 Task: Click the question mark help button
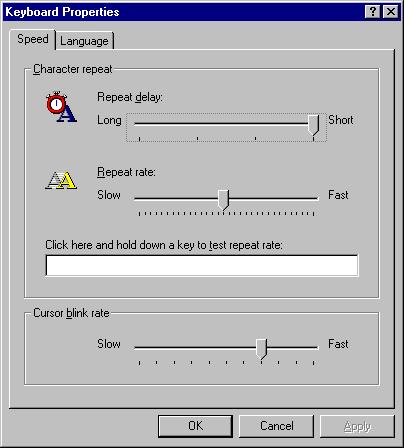[372, 12]
